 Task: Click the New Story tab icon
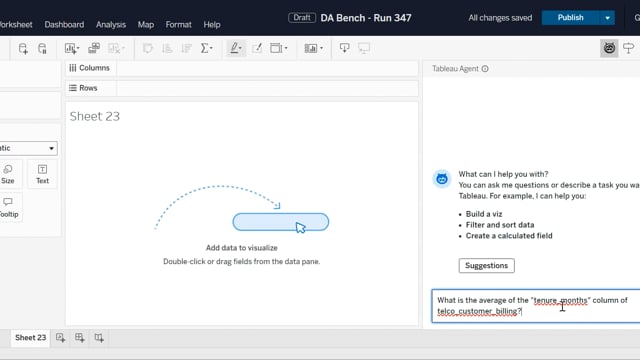(99, 338)
